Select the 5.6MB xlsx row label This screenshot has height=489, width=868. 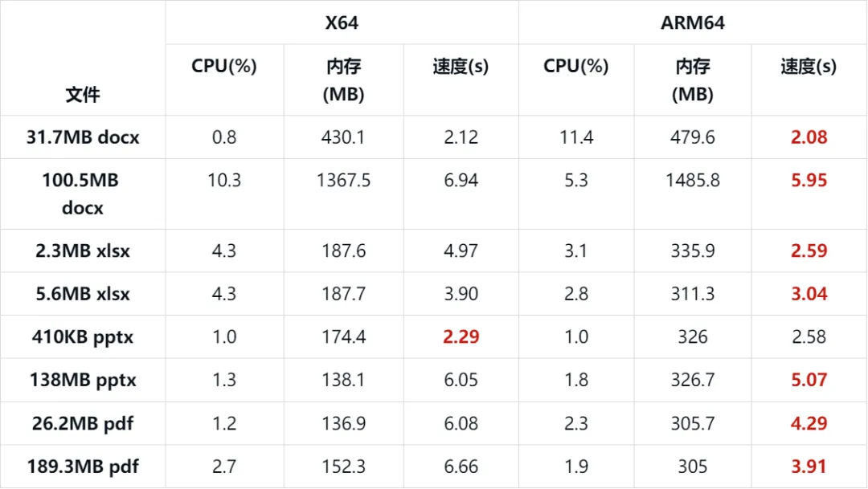click(83, 294)
